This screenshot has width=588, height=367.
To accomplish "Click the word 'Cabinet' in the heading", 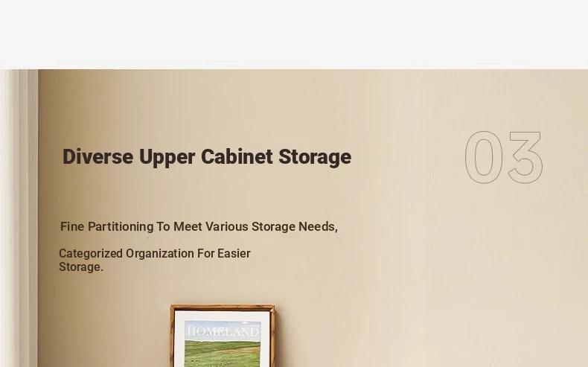I will coord(237,156).
